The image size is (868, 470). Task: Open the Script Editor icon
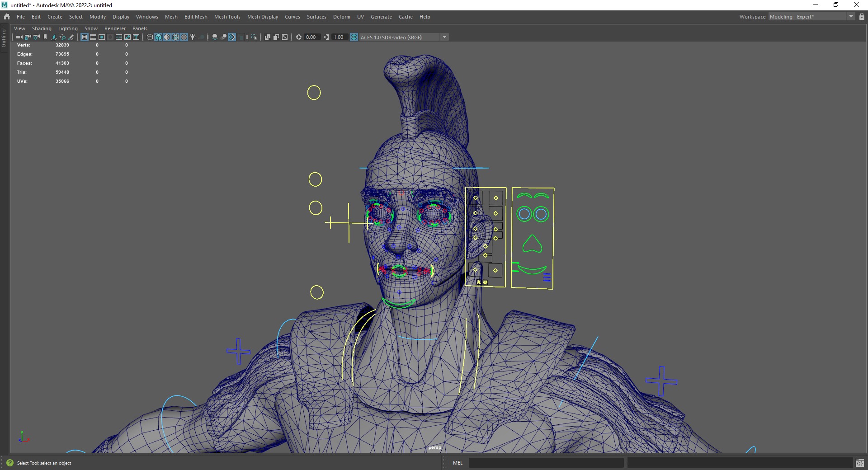pos(860,463)
